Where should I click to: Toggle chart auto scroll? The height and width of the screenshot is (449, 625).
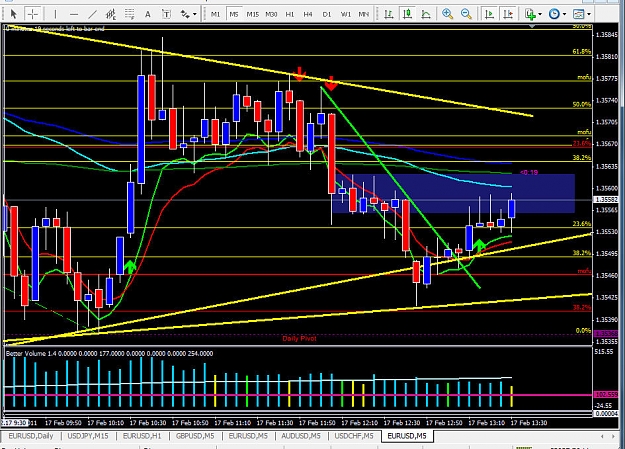[489, 14]
